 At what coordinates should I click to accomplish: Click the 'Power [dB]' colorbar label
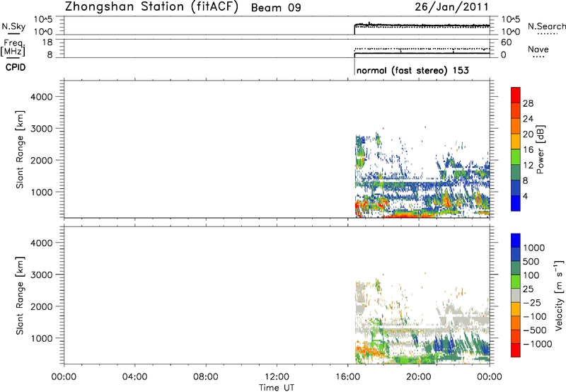click(x=540, y=149)
